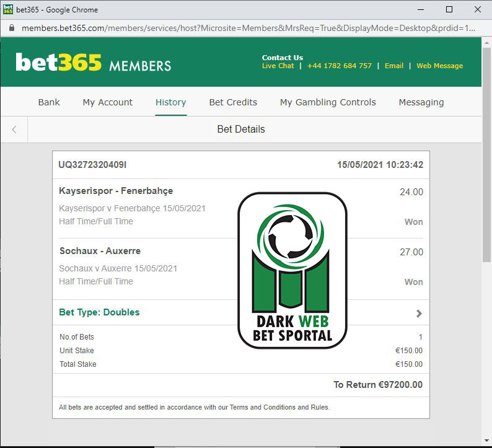Viewport: 492px width, 448px height.
Task: Click scrollbar down arrow at bottom
Action: tap(486, 441)
